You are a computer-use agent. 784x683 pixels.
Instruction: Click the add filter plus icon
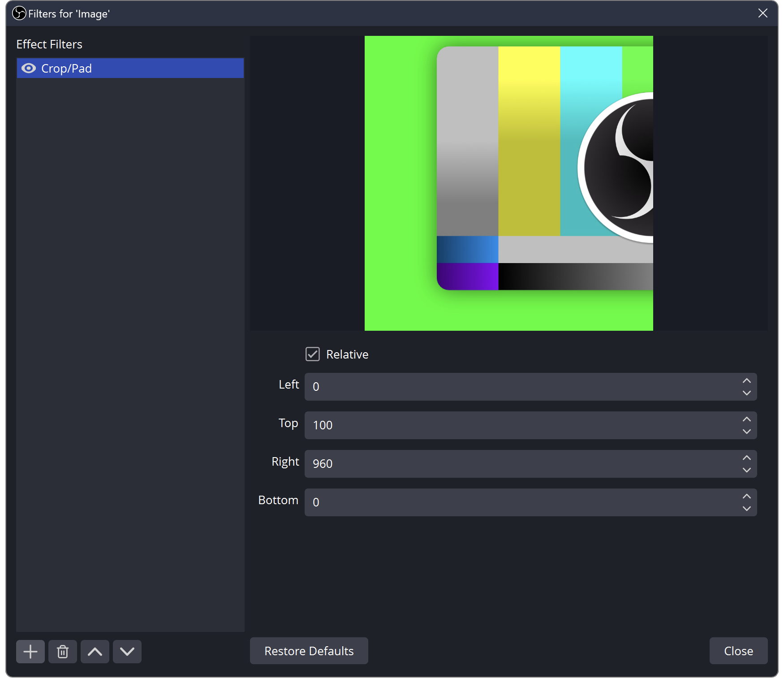pos(30,651)
